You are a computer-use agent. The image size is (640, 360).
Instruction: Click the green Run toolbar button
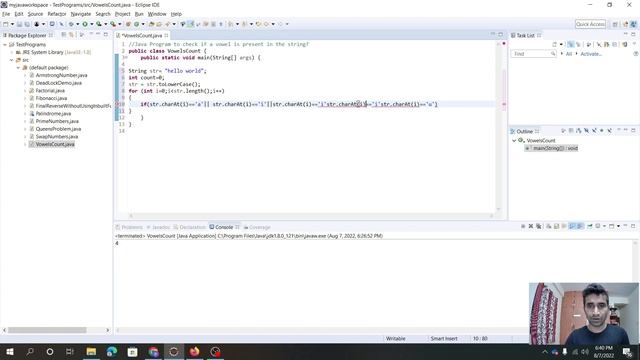coord(85,24)
